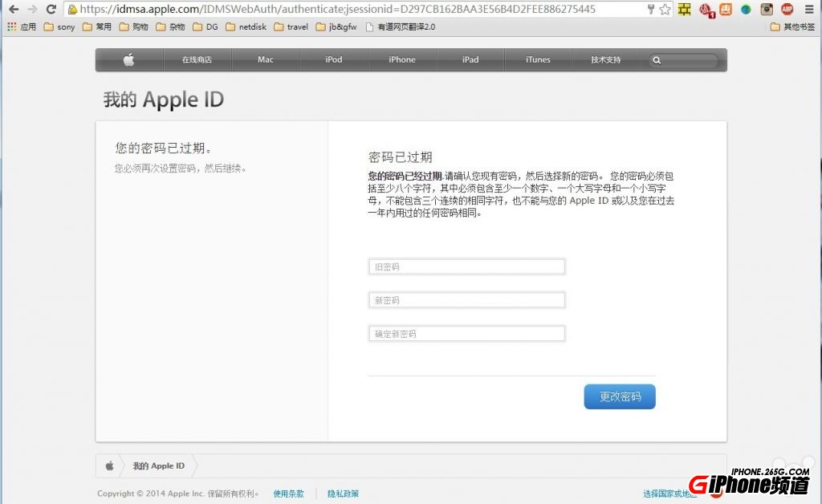The height and width of the screenshot is (504, 822).
Task: Open the 技术支持 support tab
Action: (x=606, y=60)
